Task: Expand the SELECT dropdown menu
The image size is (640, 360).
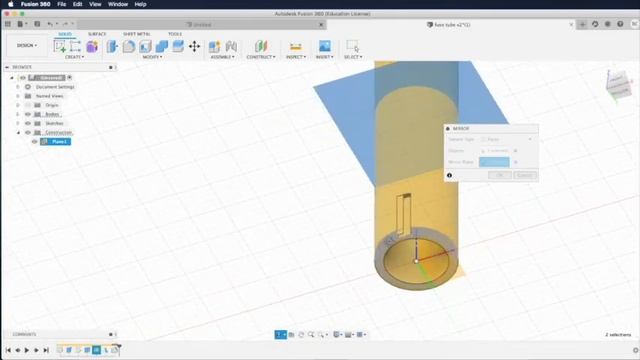Action: 353,57
